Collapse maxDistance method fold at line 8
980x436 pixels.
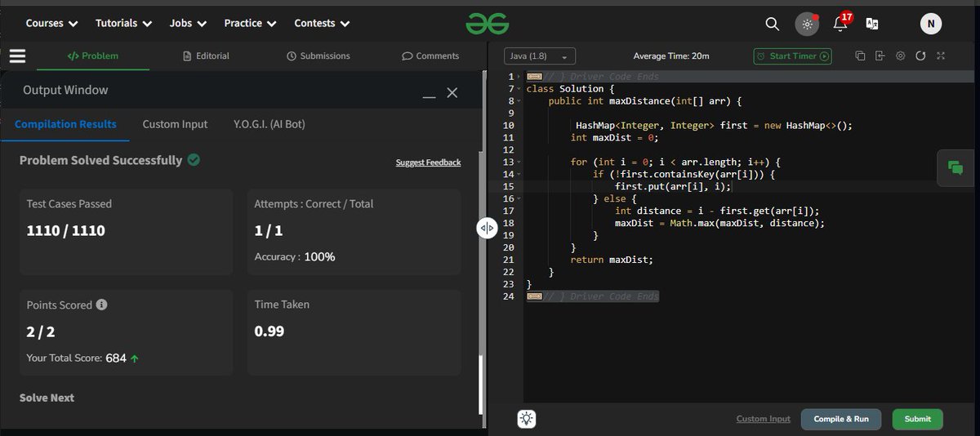(519, 101)
